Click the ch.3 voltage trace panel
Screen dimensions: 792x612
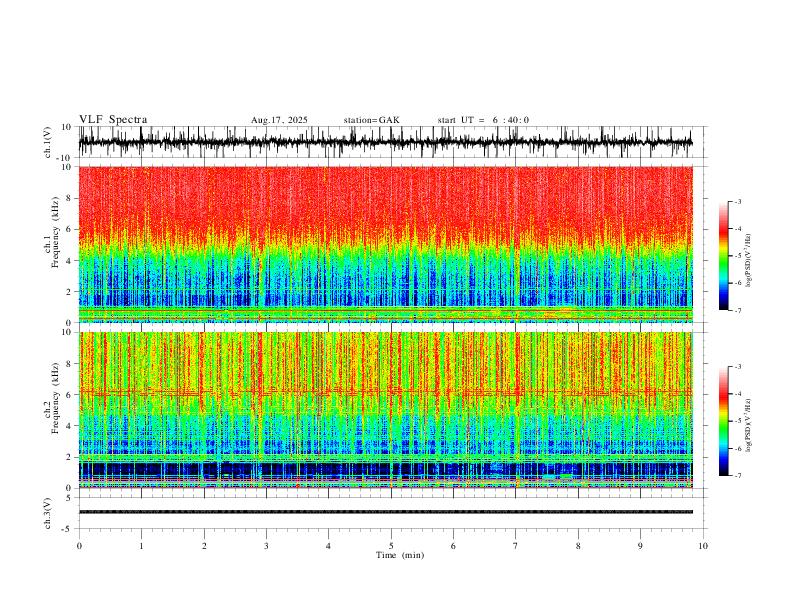tap(391, 513)
